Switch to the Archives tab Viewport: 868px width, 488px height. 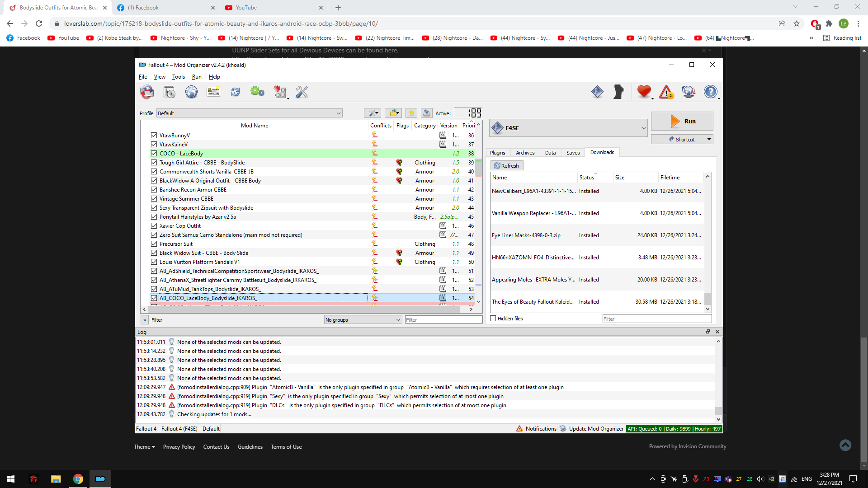pyautogui.click(x=525, y=153)
